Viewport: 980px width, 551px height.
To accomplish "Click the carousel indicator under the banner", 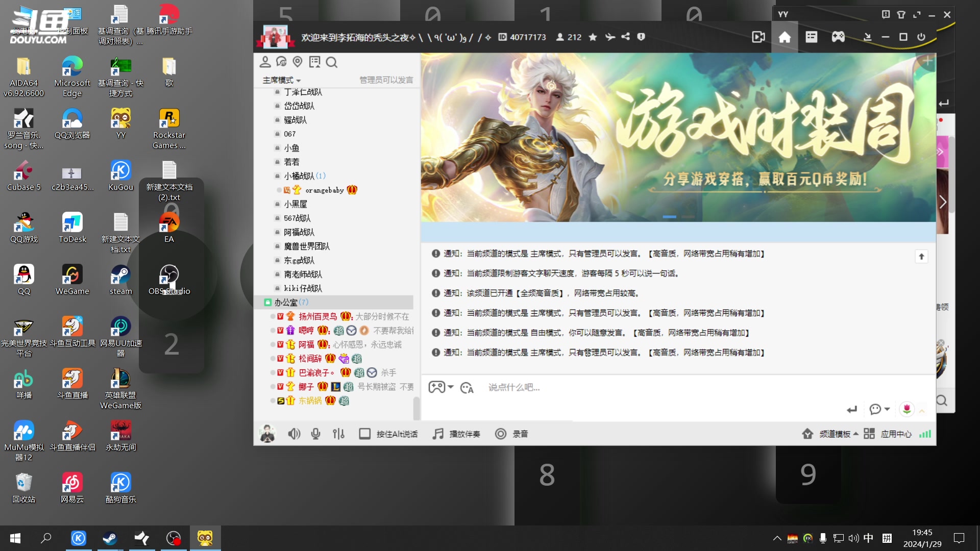I will [x=670, y=216].
